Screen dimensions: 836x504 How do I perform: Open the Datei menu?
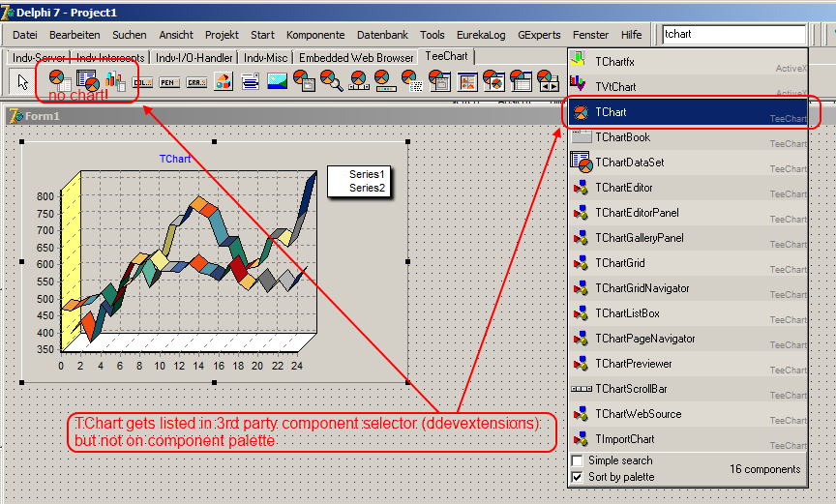(x=24, y=35)
